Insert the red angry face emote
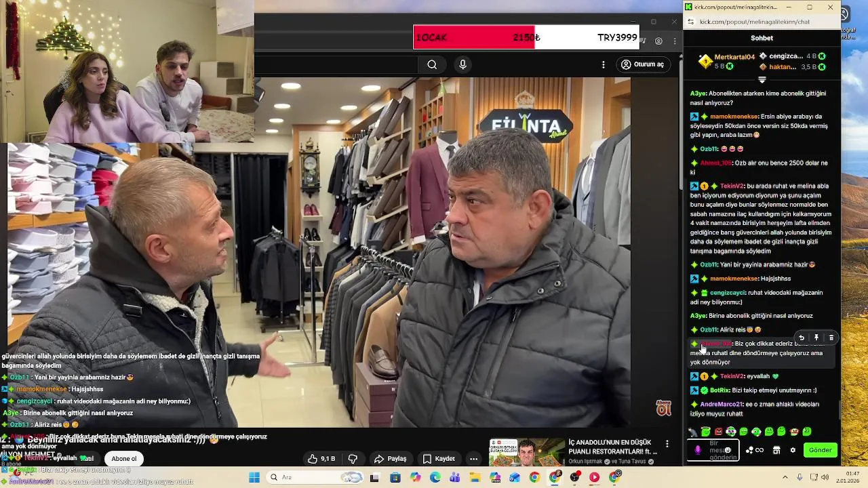This screenshot has height=488, width=868. pyautogui.click(x=719, y=432)
